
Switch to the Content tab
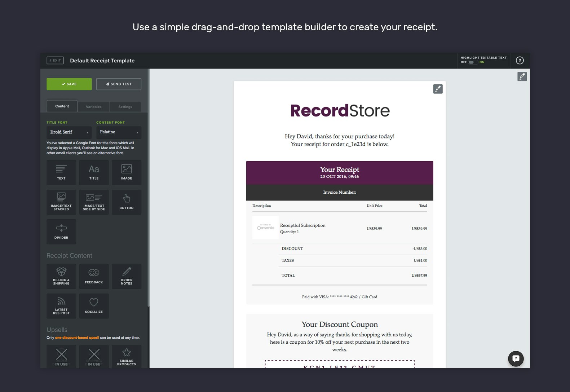pyautogui.click(x=62, y=106)
